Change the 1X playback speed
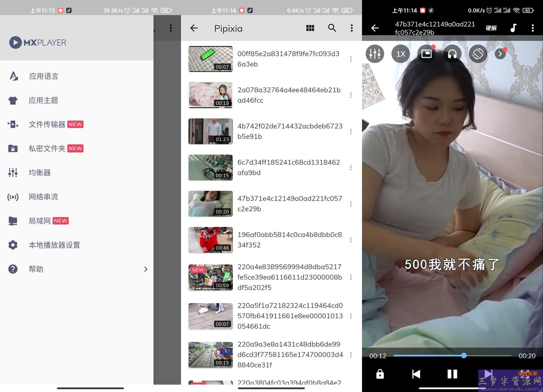543x392 pixels. (x=401, y=54)
